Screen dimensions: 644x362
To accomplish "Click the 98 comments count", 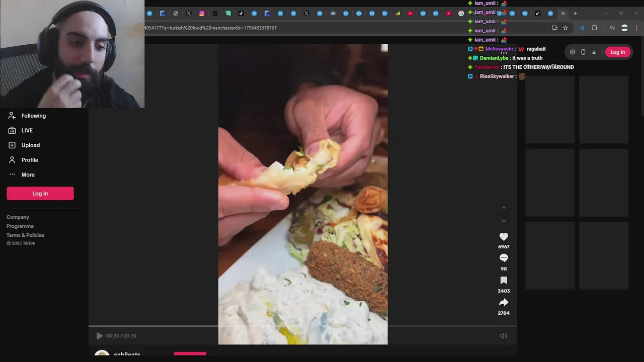I will [x=504, y=269].
